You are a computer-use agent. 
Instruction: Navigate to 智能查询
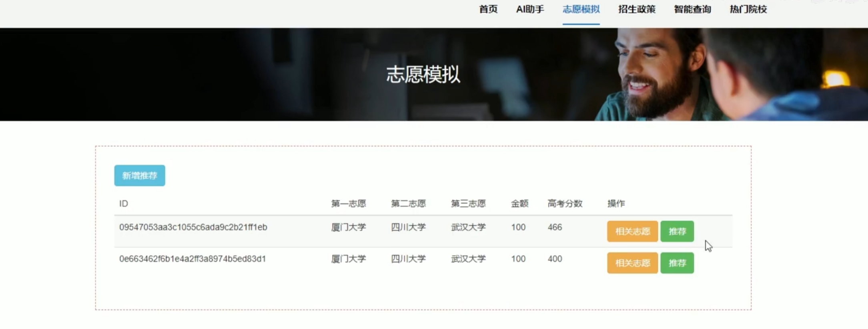click(x=692, y=9)
